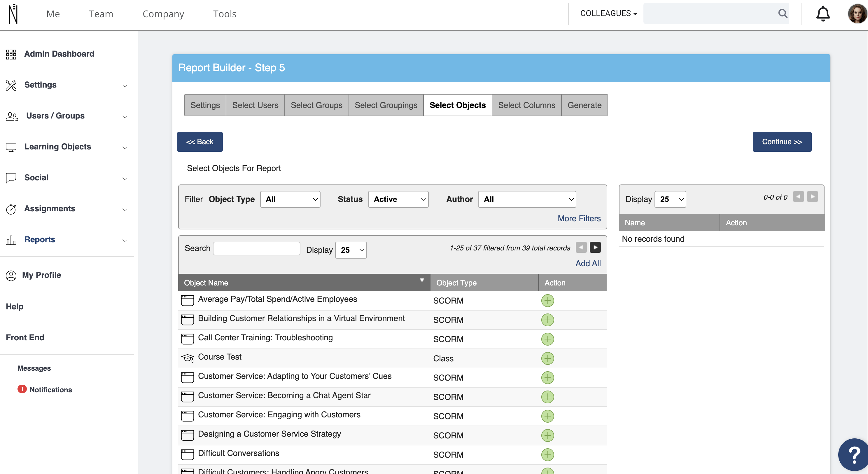Open the COLLEAGUES search scope dropdown

pos(608,13)
